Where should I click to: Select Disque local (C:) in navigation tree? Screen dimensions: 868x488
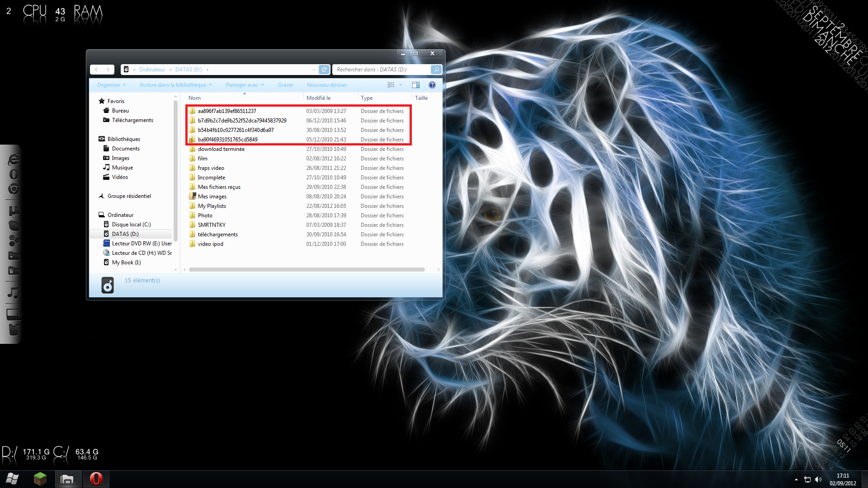tap(131, 225)
